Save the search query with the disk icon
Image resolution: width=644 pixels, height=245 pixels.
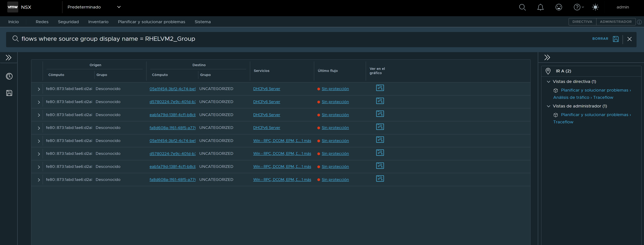(x=616, y=39)
